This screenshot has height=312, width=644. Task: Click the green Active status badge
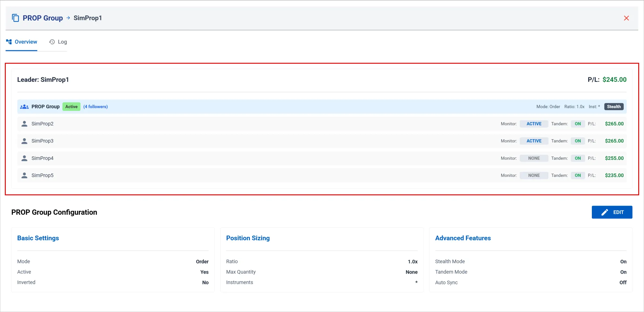(x=71, y=107)
